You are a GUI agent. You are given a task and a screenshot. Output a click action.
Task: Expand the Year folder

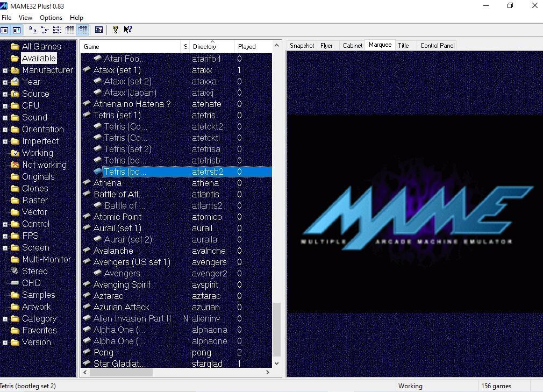pos(5,82)
